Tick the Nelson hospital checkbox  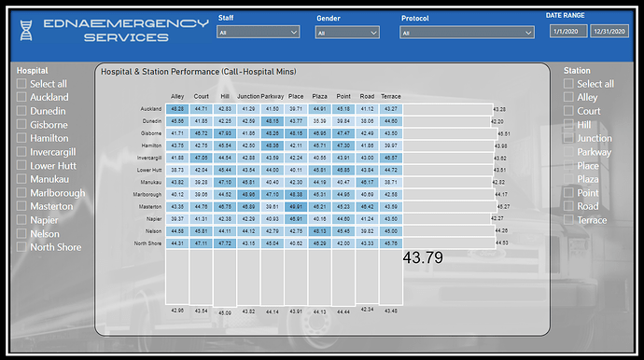(21, 233)
